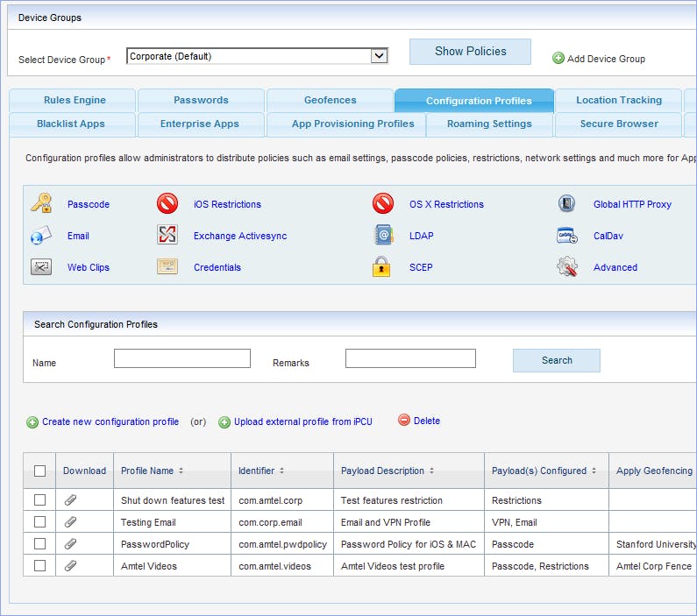This screenshot has width=697, height=616.
Task: Toggle the select-all checkbox in table header
Action: pyautogui.click(x=39, y=471)
